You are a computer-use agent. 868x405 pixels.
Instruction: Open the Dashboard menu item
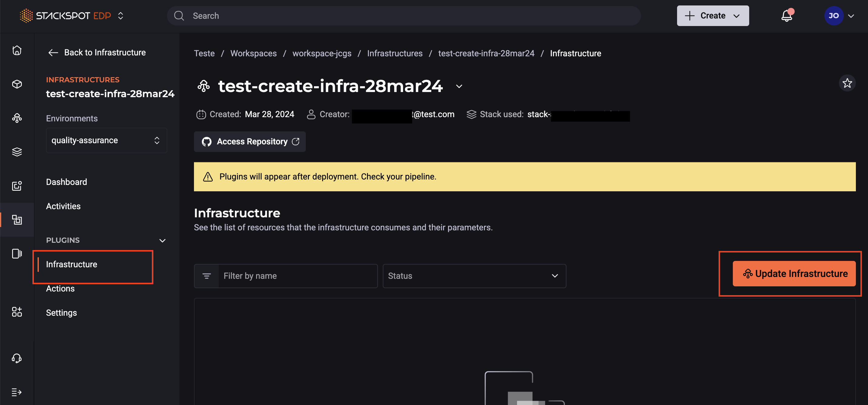pyautogui.click(x=66, y=182)
